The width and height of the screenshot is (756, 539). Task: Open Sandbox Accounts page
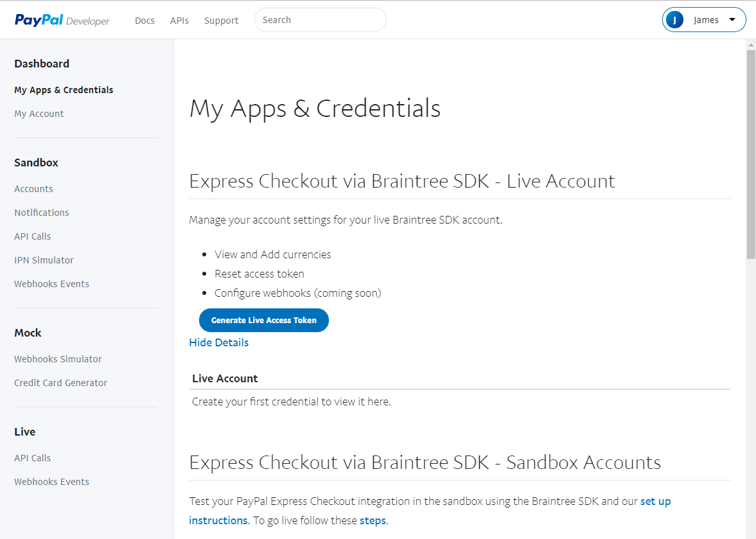pos(33,189)
